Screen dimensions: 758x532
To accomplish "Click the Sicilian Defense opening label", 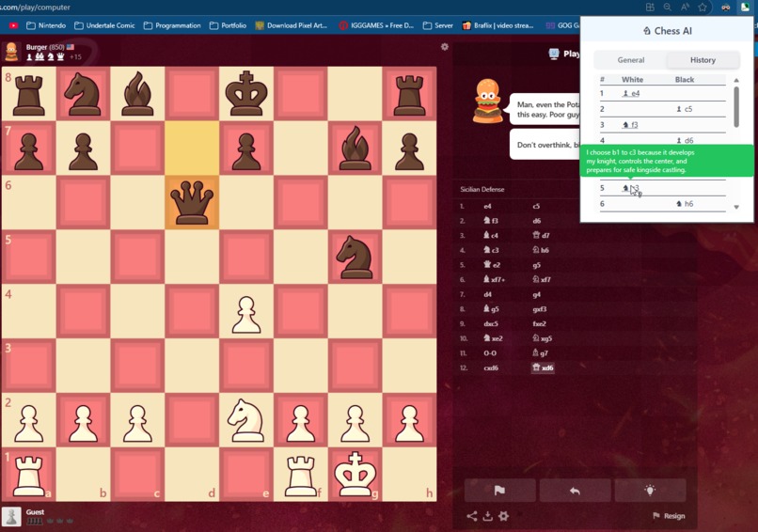I will click(x=482, y=190).
